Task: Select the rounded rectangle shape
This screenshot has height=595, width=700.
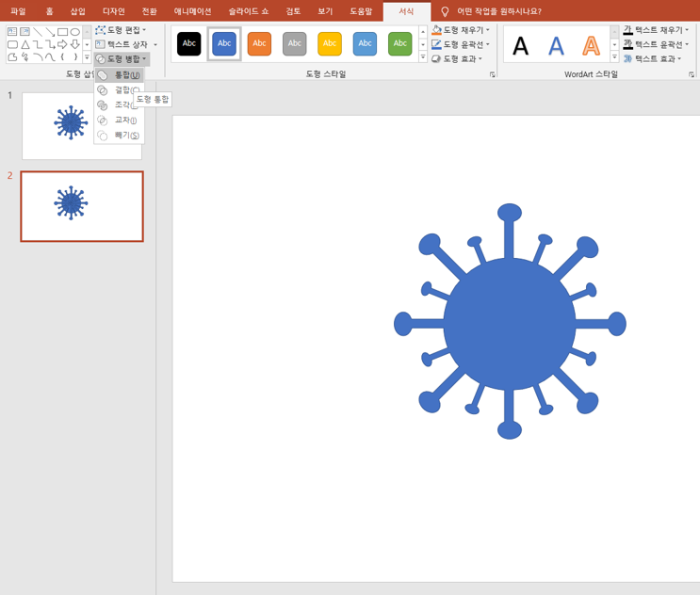Action: [12, 44]
